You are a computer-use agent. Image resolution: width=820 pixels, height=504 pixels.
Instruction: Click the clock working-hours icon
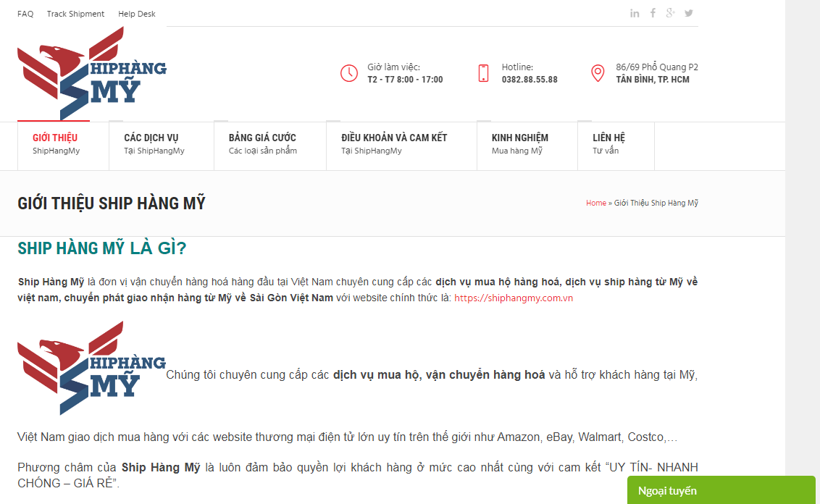(349, 73)
